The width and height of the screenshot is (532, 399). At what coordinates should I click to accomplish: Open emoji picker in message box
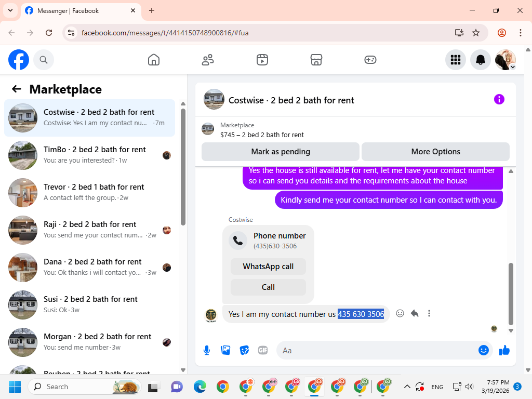pyautogui.click(x=484, y=350)
